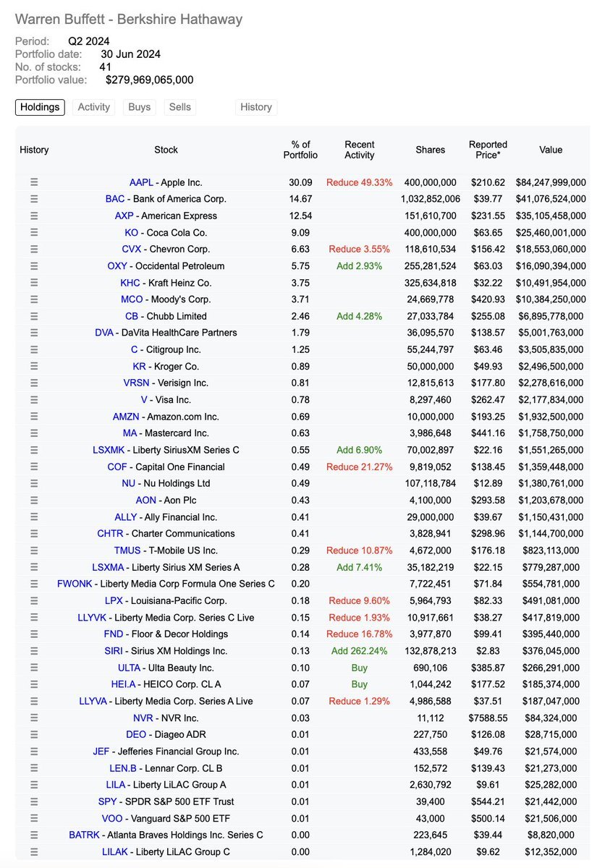Open history for OXY Occidental Petroleum row
597x868 pixels.
[33, 267]
